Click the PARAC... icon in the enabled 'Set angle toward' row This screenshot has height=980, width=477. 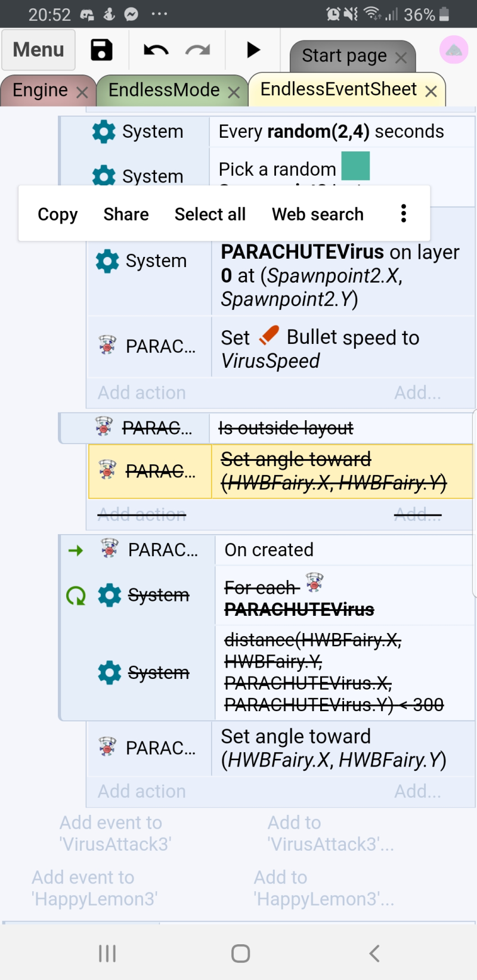point(107,747)
